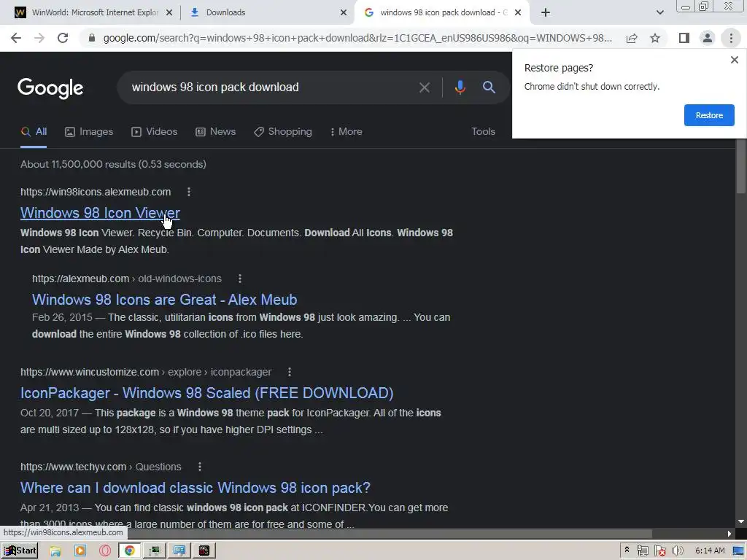Open options for alexmeub.com old-windows-icons result
This screenshot has height=560, width=747.
(239, 279)
